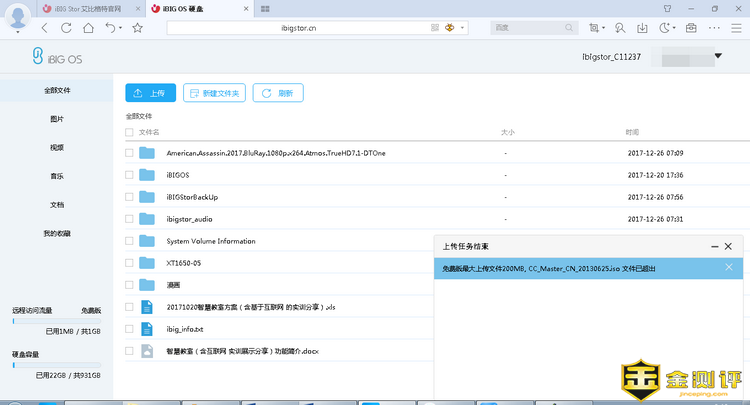Click the 上传 upload button
The width and height of the screenshot is (750, 405).
pyautogui.click(x=150, y=93)
